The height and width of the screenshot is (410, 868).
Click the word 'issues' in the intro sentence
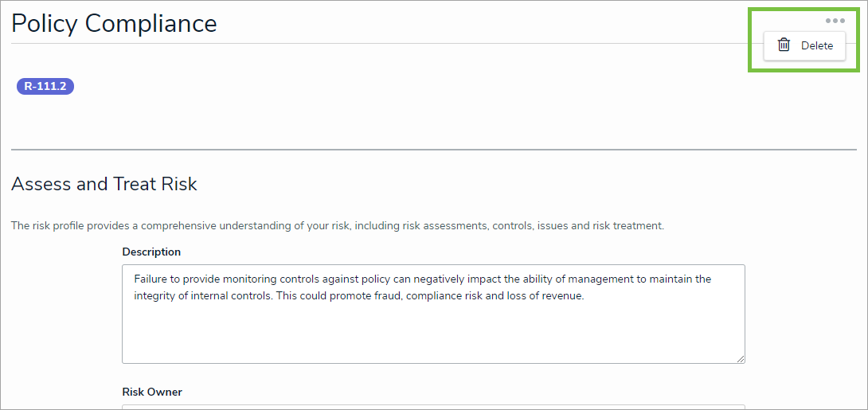553,226
